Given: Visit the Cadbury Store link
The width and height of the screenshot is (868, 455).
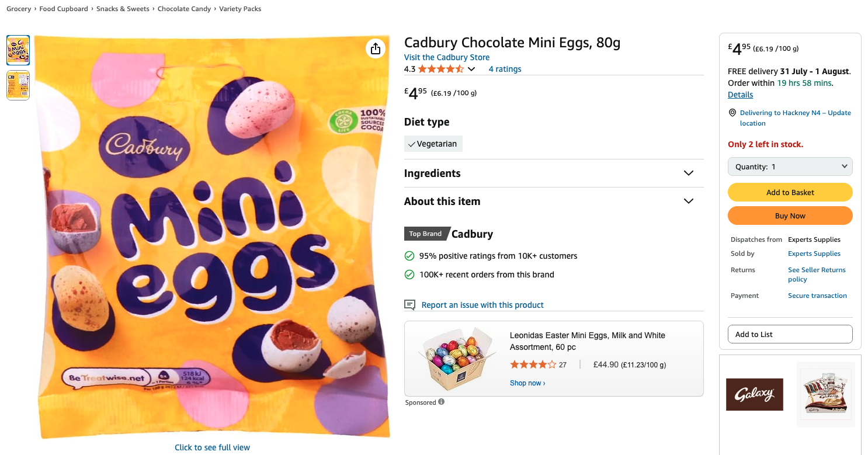Looking at the screenshot, I should pyautogui.click(x=447, y=57).
